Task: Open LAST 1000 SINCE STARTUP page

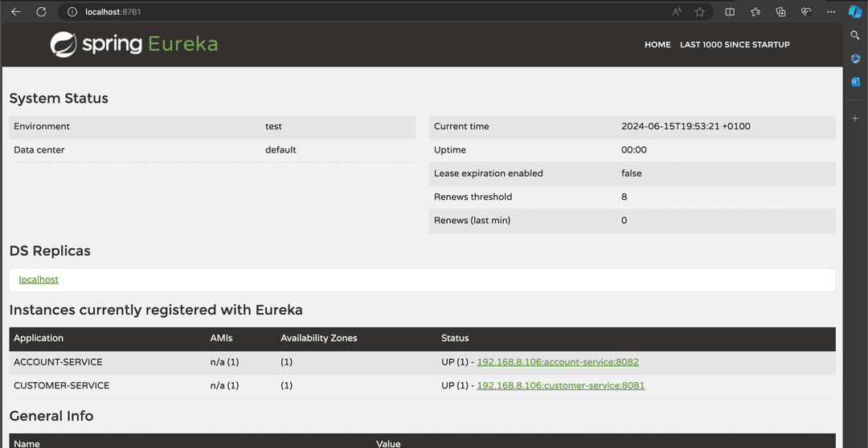Action: [x=735, y=45]
